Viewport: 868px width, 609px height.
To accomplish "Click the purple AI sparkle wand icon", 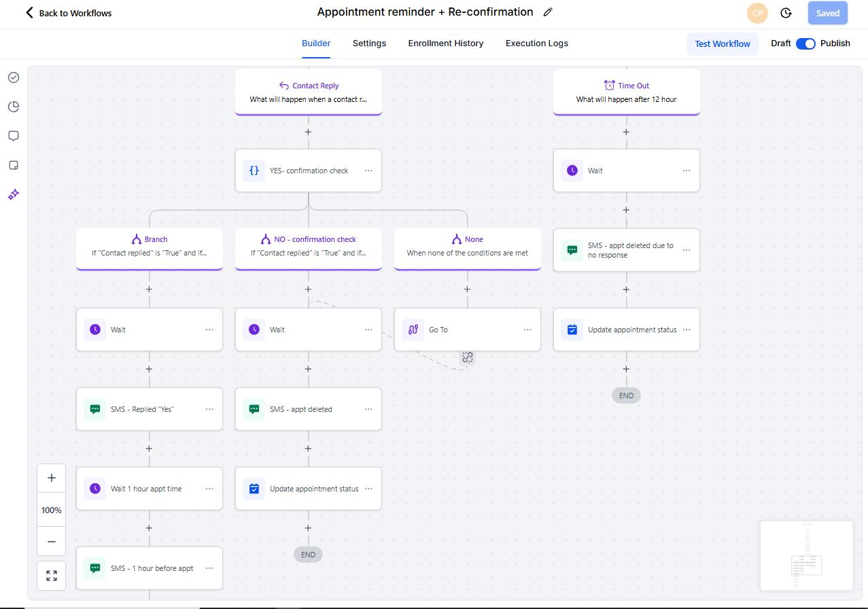I will [14, 194].
